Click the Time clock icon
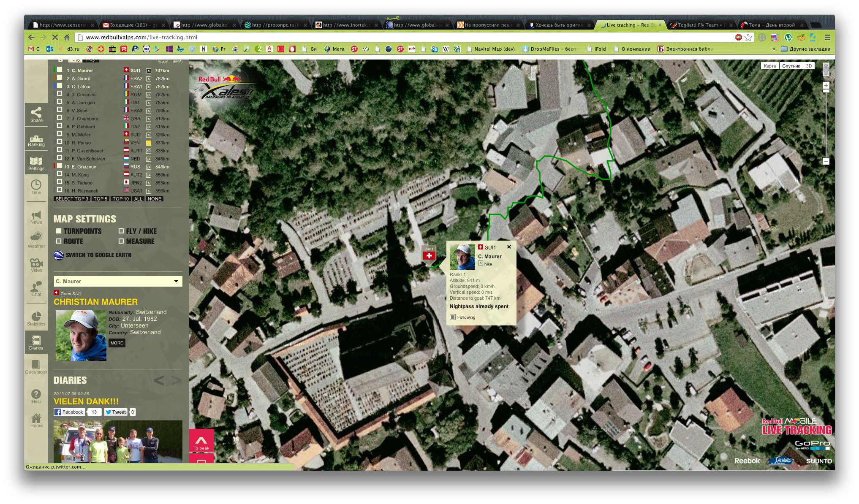Screen dimensions: 859x504 tap(36, 186)
